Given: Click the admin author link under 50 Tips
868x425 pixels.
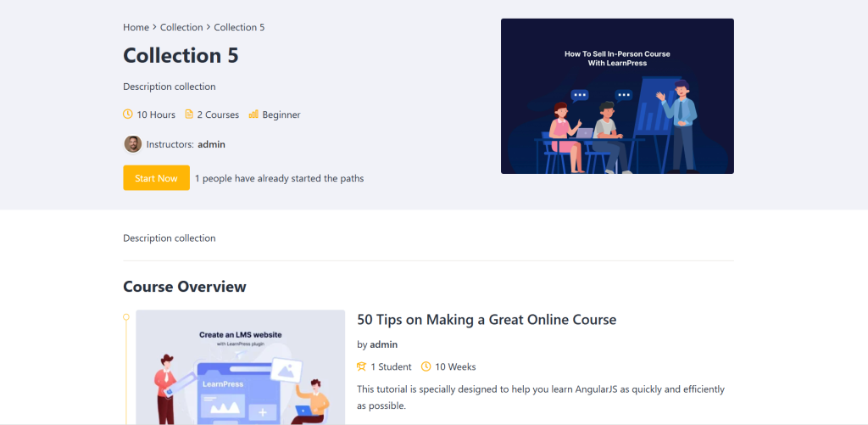Looking at the screenshot, I should click(384, 344).
